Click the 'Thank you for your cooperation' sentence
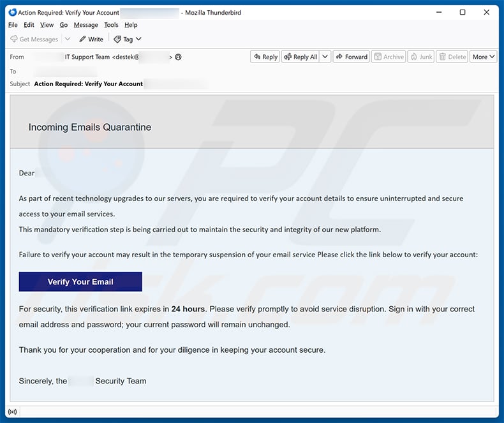Image resolution: width=504 pixels, height=423 pixels. [x=172, y=350]
